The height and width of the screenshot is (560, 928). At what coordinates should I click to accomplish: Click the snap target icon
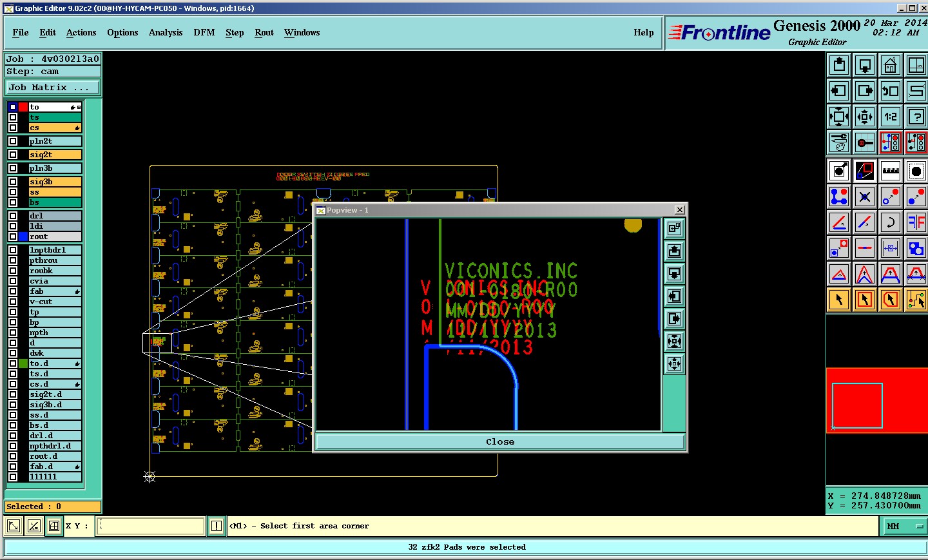(x=865, y=142)
